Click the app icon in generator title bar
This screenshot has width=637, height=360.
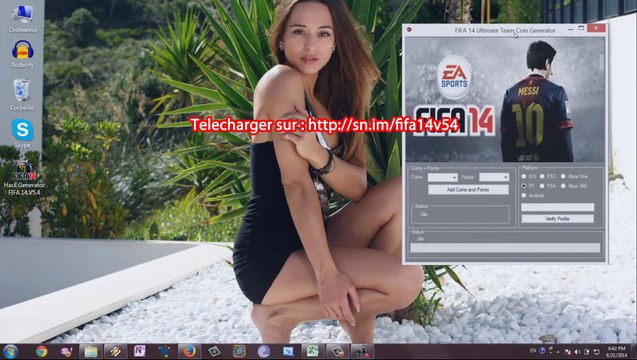pyautogui.click(x=409, y=29)
